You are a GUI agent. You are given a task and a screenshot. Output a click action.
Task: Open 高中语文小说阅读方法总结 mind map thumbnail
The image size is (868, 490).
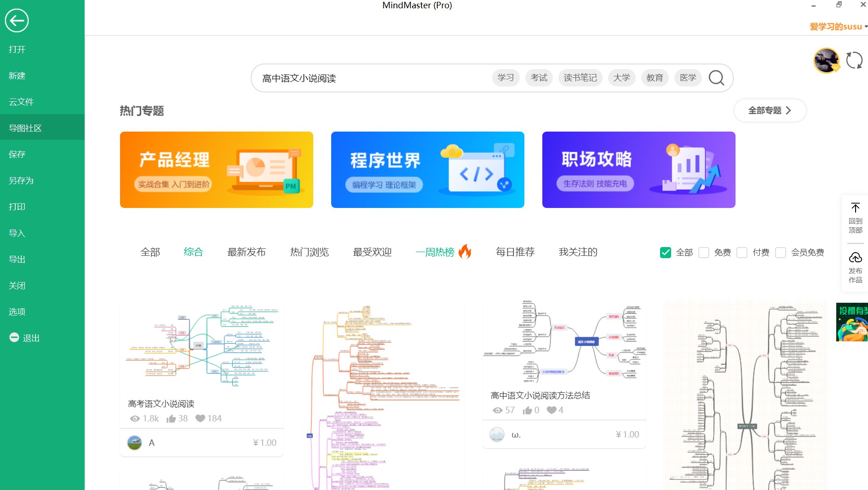click(564, 342)
